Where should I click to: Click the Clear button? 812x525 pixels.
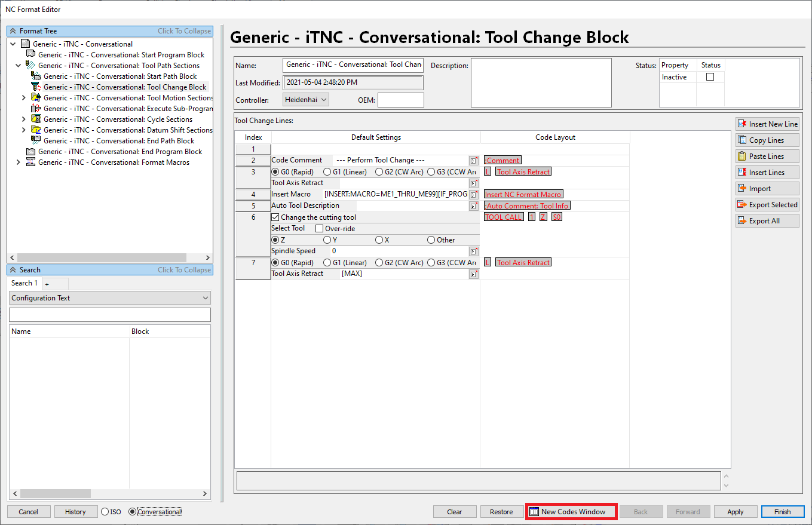click(455, 512)
